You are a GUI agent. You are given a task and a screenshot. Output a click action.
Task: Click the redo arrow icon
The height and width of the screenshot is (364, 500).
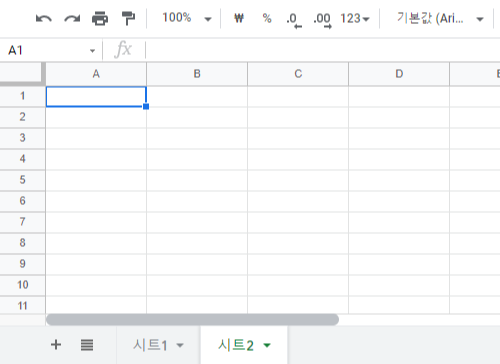coord(72,19)
